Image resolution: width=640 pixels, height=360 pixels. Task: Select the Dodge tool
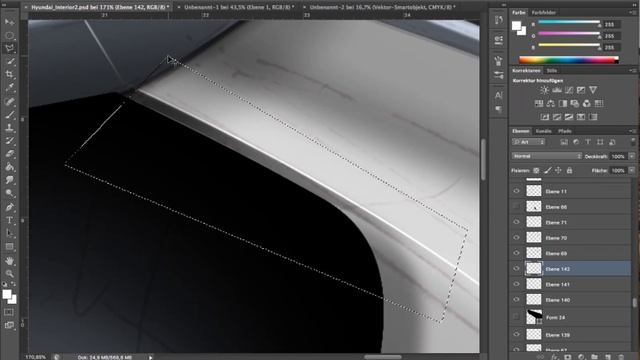point(9,193)
